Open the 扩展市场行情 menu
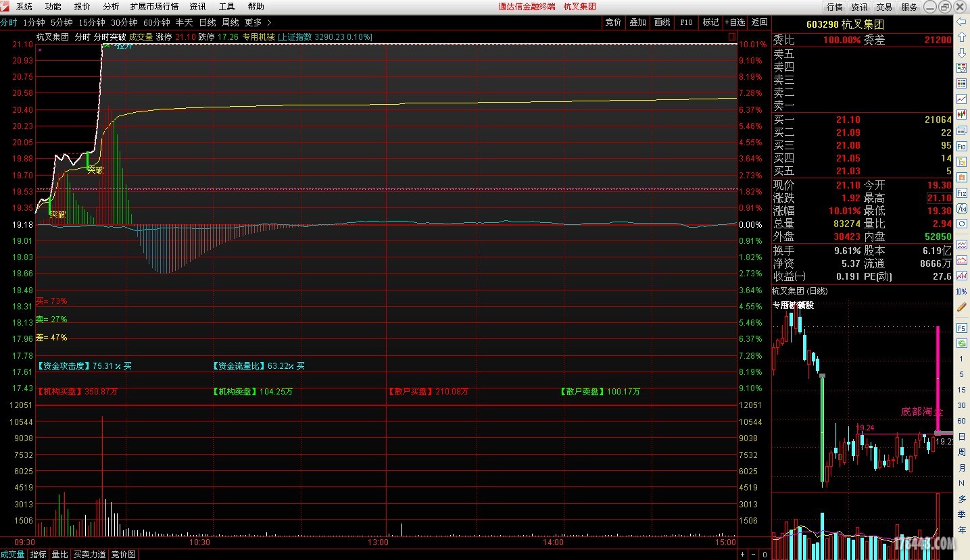This screenshot has width=970, height=560. (154, 6)
